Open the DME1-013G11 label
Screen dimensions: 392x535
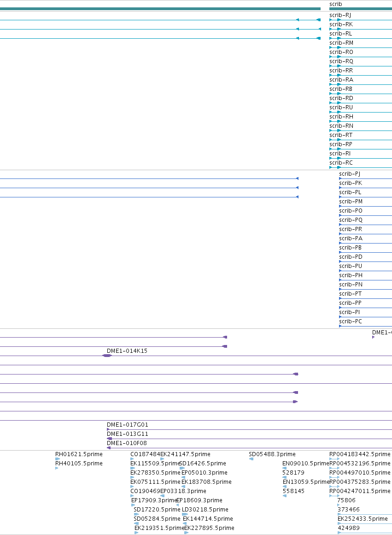(x=128, y=434)
